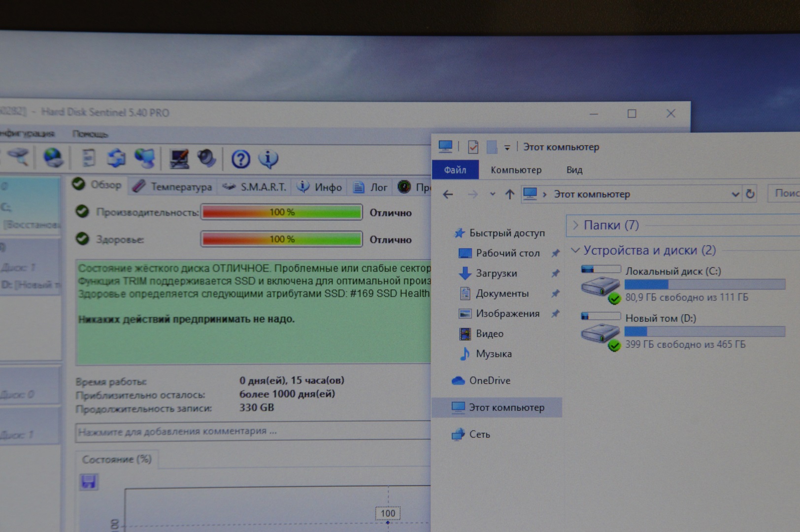The image size is (800, 532).
Task: Select Загрузки in the navigation pane
Action: pyautogui.click(x=496, y=273)
